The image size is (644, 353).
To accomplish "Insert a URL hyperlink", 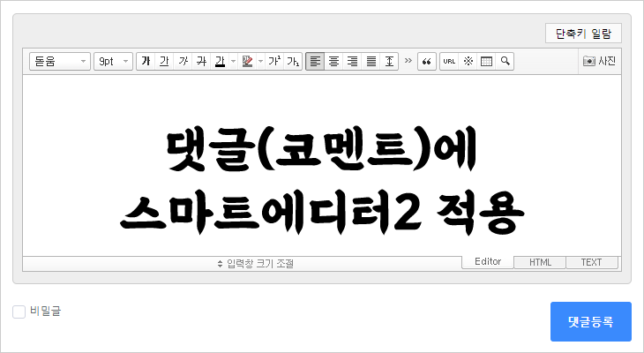I will click(x=449, y=62).
